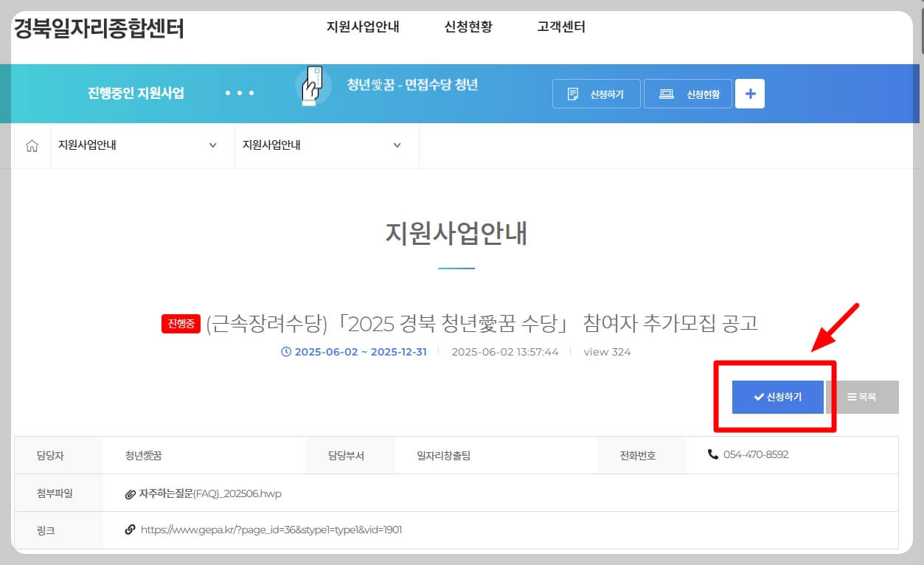Open the 고객센터 menu

tap(560, 26)
